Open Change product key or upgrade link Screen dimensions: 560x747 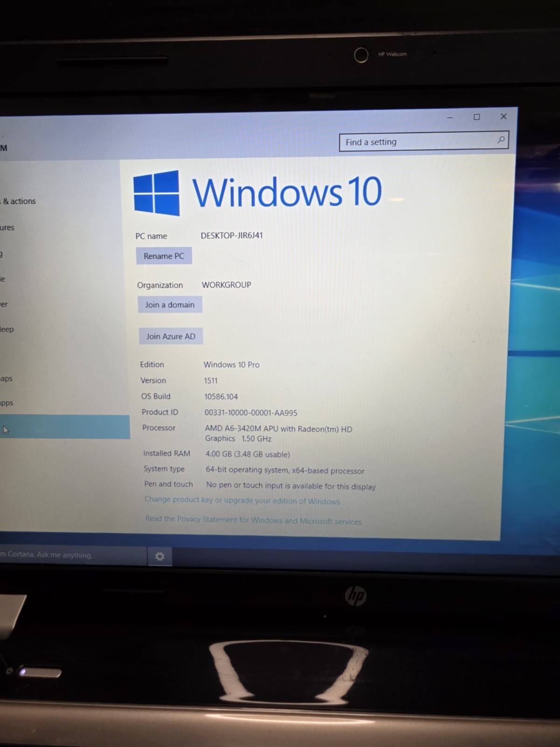[242, 500]
